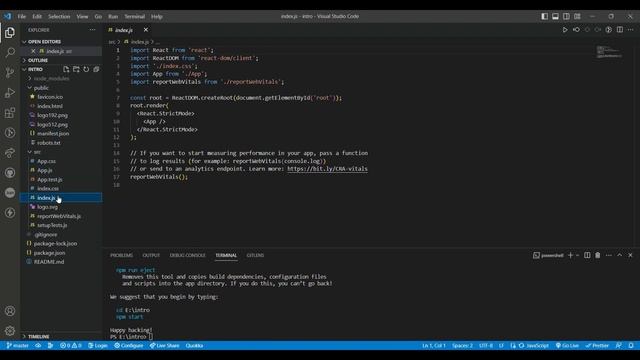Viewport: 640px width, 360px height.
Task: Click UTF-8 encoding in status bar
Action: click(486, 345)
